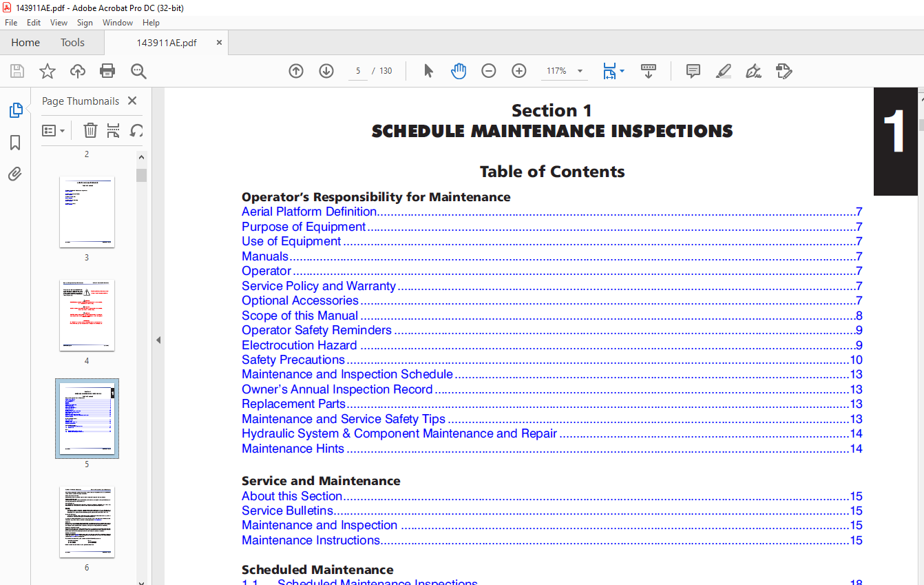Go to previous page arrow
This screenshot has height=585, width=924.
coord(296,71)
